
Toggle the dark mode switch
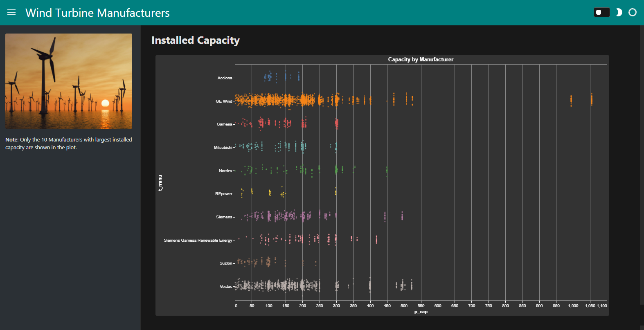(602, 12)
